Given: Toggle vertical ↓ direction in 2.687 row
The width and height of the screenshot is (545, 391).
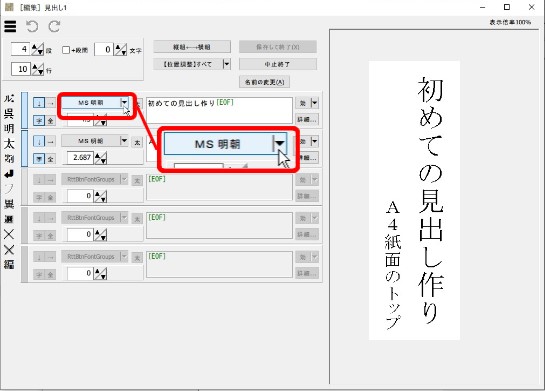Looking at the screenshot, I should coord(39,141).
